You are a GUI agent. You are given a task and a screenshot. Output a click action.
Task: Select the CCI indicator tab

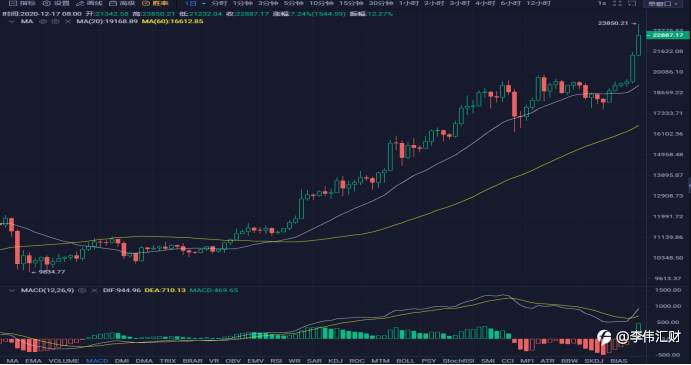tap(508, 361)
